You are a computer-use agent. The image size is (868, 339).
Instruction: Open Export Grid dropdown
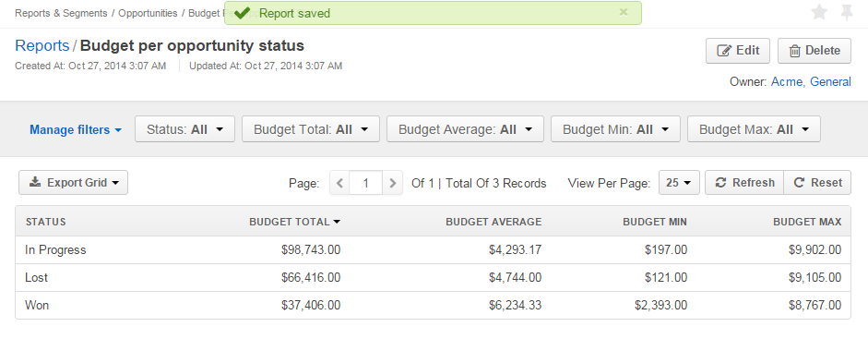pyautogui.click(x=73, y=183)
